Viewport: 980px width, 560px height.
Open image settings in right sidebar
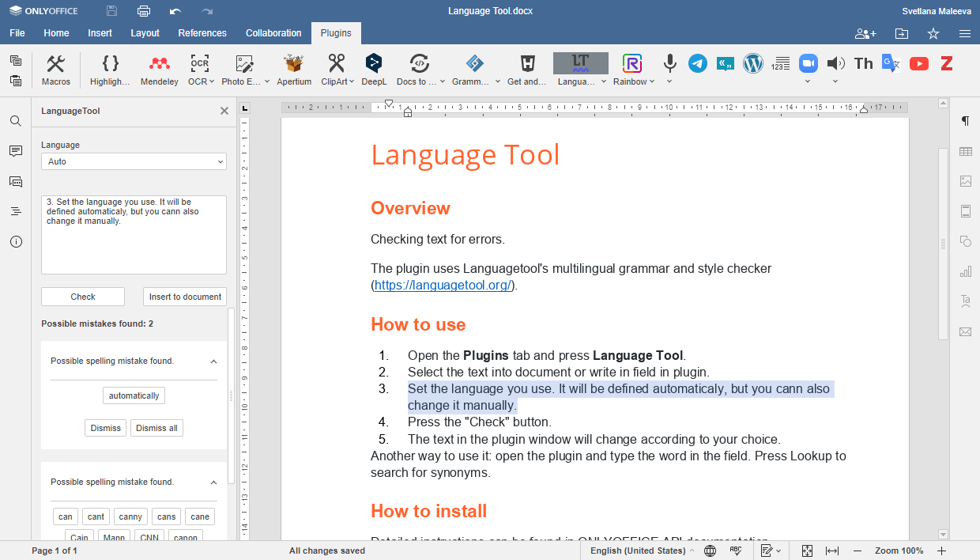tap(965, 181)
